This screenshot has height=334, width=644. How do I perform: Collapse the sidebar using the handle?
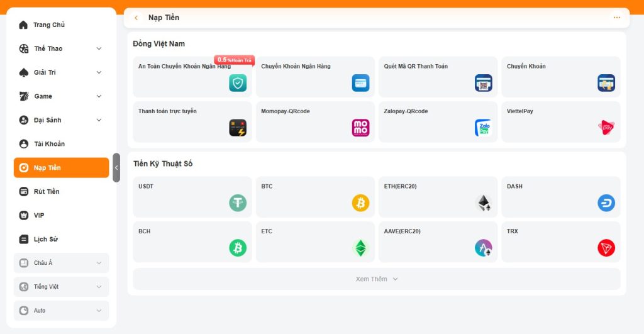coord(116,168)
